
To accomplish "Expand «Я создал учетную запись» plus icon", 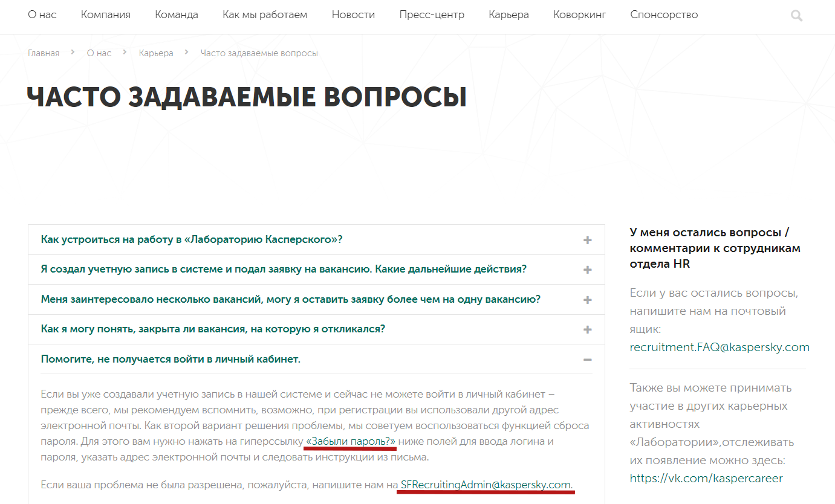I will [x=587, y=270].
